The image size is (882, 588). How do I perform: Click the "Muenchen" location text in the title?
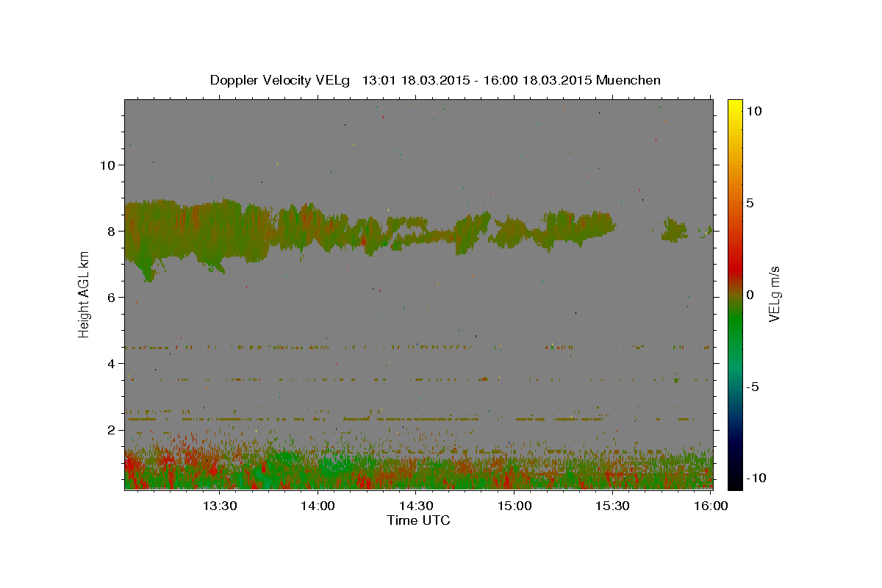pyautogui.click(x=628, y=80)
